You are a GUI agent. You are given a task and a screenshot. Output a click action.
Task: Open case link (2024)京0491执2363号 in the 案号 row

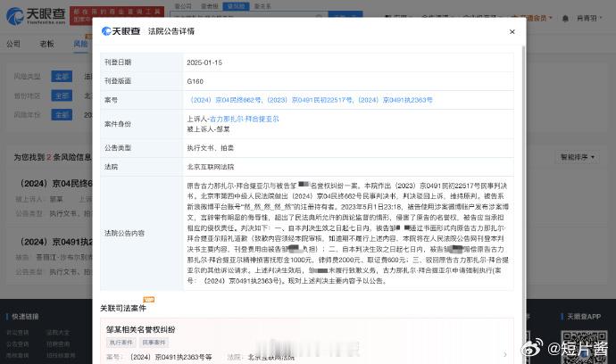pyautogui.click(x=395, y=100)
